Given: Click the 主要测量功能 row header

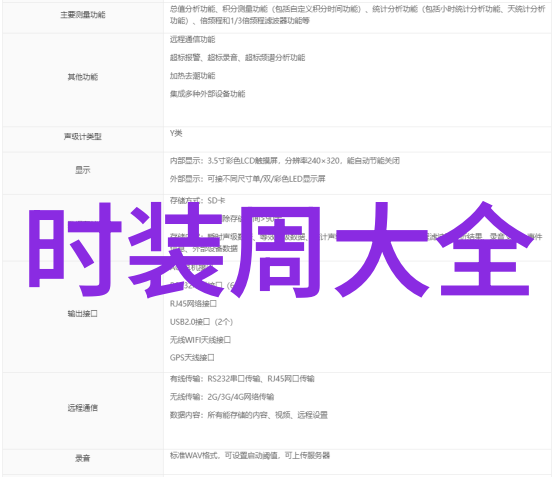Looking at the screenshot, I should [83, 15].
